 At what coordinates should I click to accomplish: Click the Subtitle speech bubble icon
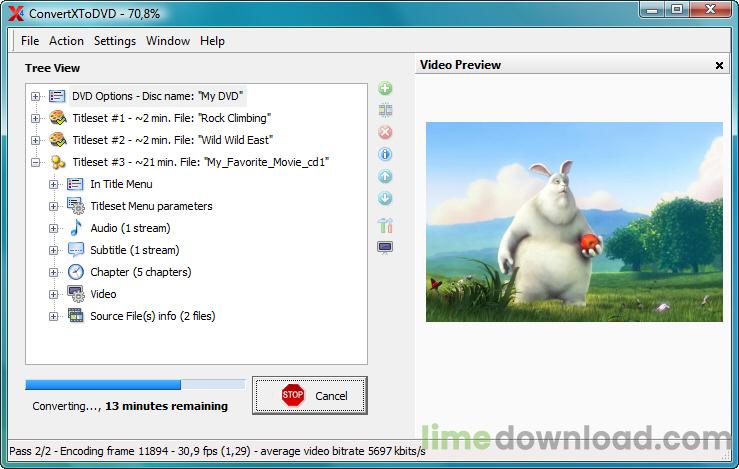pos(75,250)
